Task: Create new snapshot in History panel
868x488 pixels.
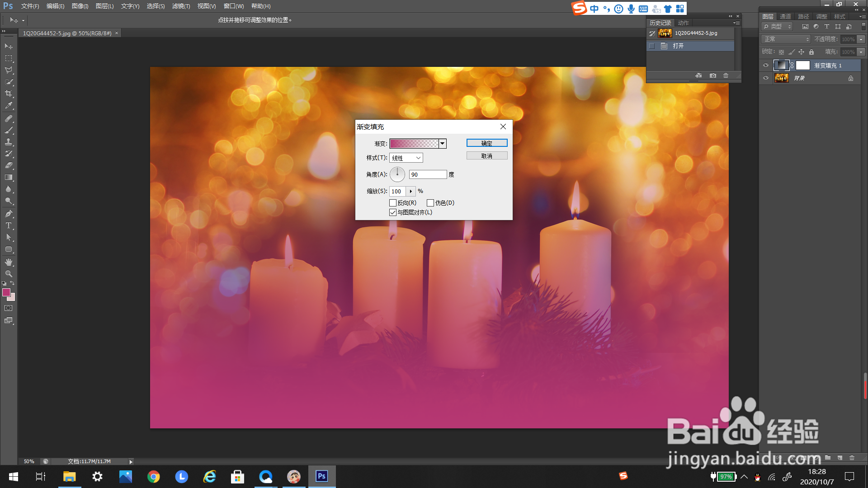Action: (x=713, y=75)
